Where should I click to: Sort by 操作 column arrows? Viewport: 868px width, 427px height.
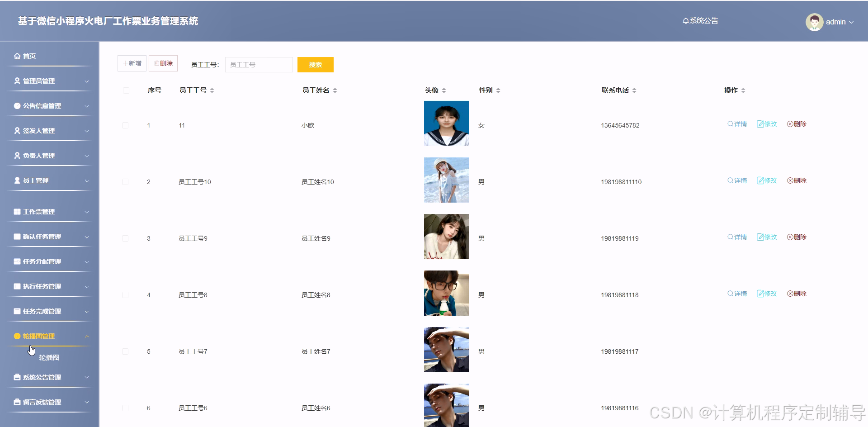(743, 90)
